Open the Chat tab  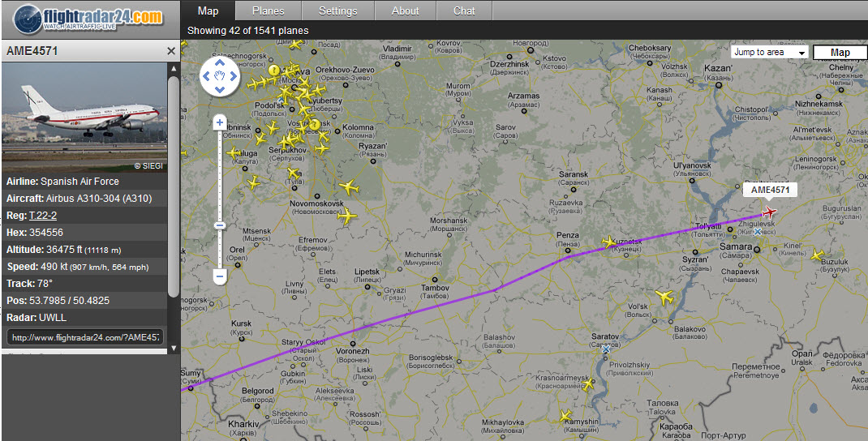[464, 11]
